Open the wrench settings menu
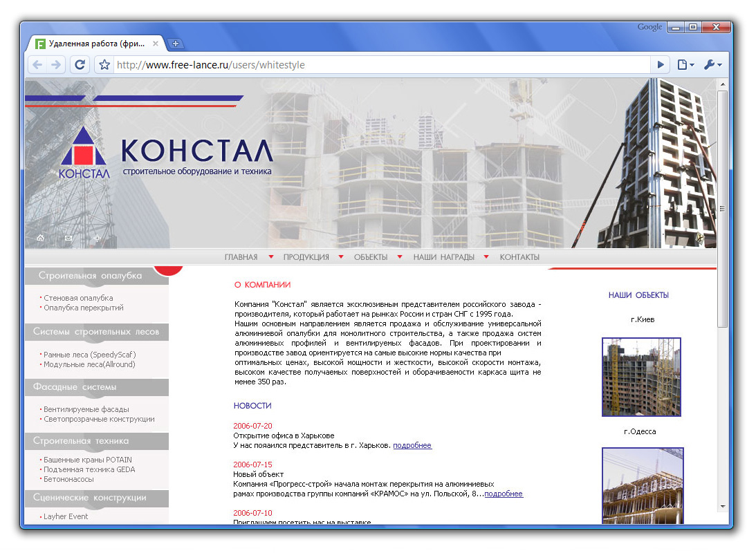Viewport: 756px width, 553px height. 712,64
